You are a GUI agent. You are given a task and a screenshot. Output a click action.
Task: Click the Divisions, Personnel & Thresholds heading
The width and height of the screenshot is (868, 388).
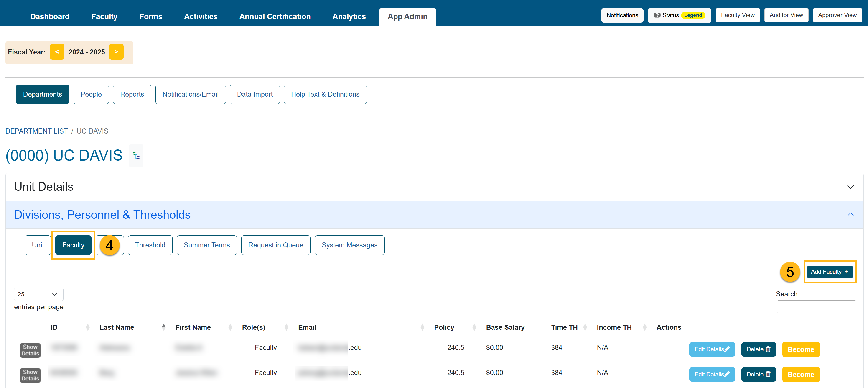tap(102, 215)
